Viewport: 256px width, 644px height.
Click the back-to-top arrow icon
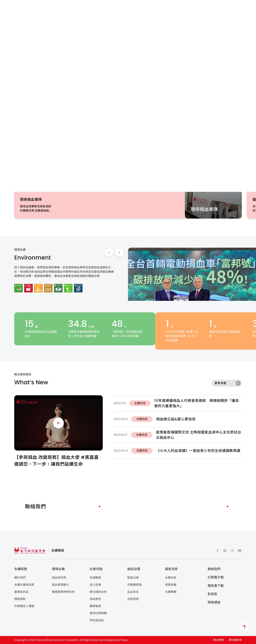244,627
